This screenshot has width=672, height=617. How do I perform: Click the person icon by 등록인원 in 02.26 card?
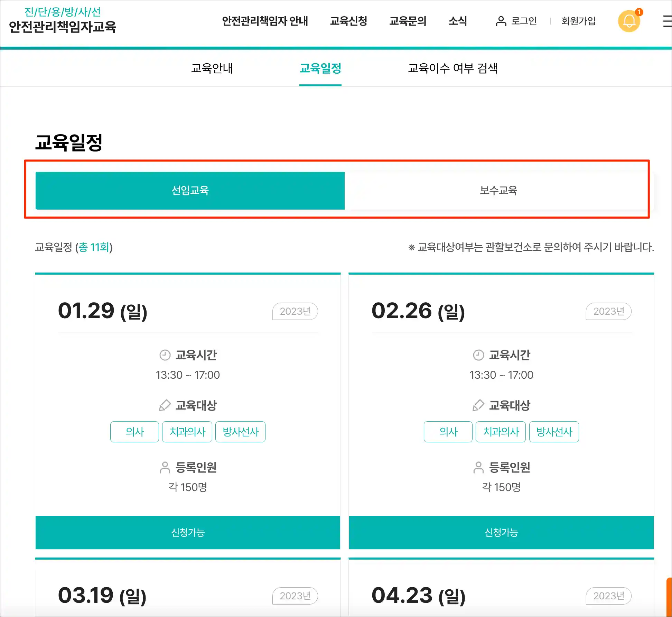pyautogui.click(x=478, y=468)
